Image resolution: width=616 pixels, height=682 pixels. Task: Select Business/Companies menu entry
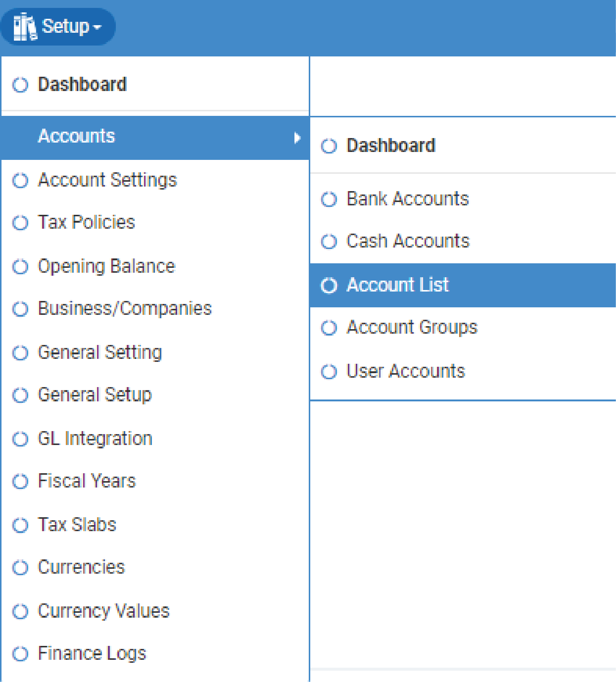click(x=124, y=309)
